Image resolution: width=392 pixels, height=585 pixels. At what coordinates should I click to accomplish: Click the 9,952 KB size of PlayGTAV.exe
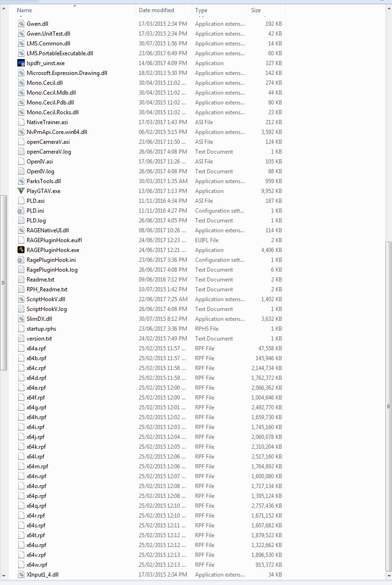click(271, 191)
